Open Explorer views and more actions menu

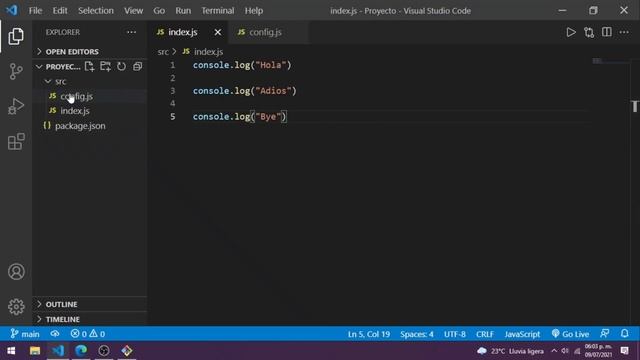point(131,32)
